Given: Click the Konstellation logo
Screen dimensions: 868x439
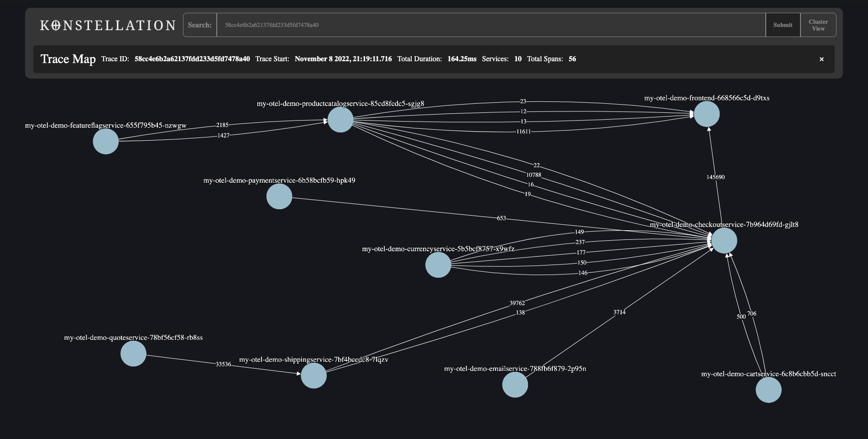Looking at the screenshot, I should [x=108, y=25].
